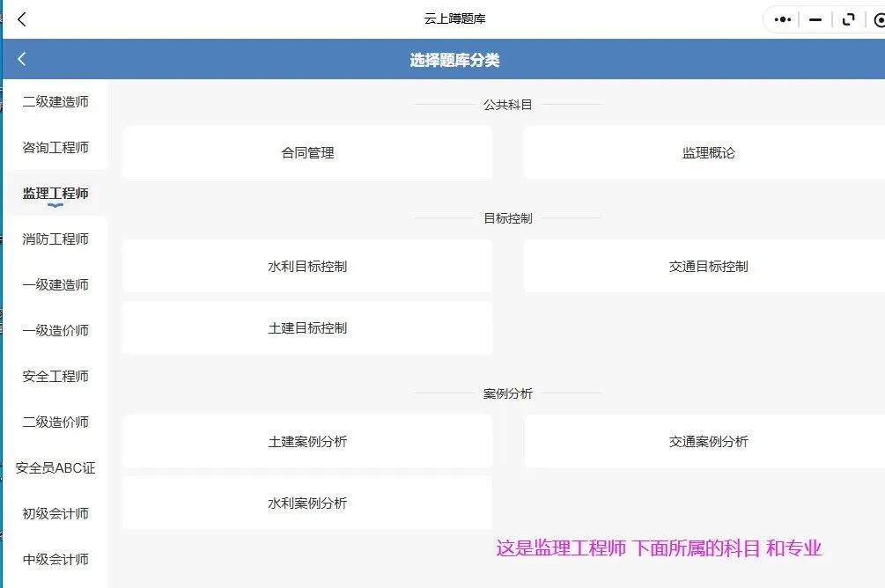885x588 pixels.
Task: Choose 一级建造师 from the left list
Action: point(55,285)
